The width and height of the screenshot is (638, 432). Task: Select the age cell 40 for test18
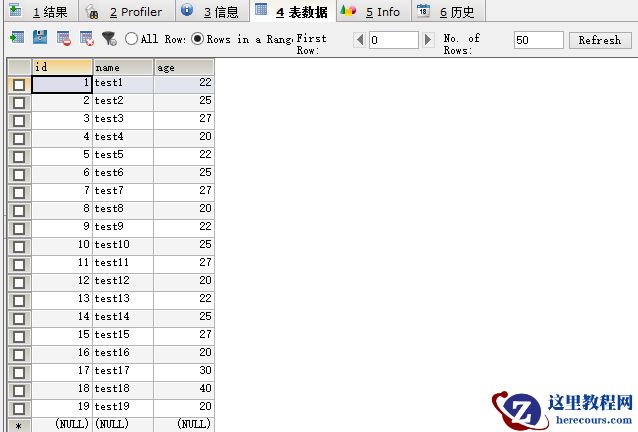pyautogui.click(x=184, y=388)
